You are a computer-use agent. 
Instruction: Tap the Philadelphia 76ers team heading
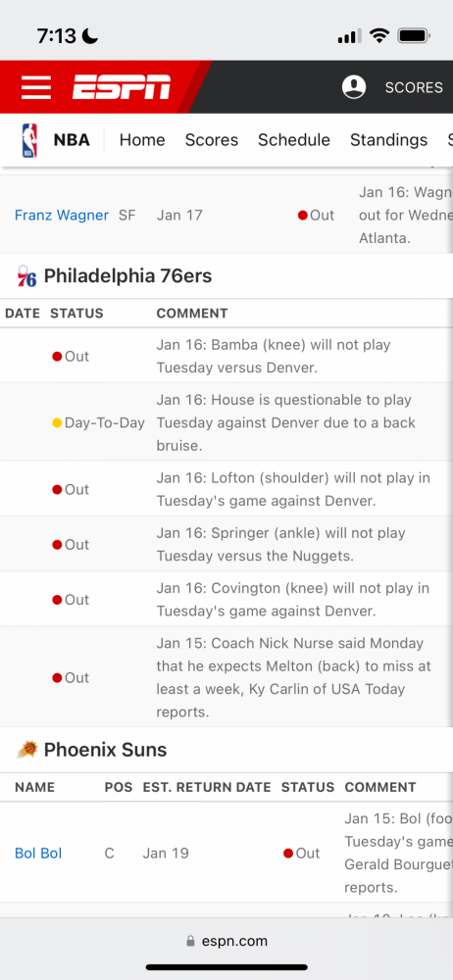[127, 275]
